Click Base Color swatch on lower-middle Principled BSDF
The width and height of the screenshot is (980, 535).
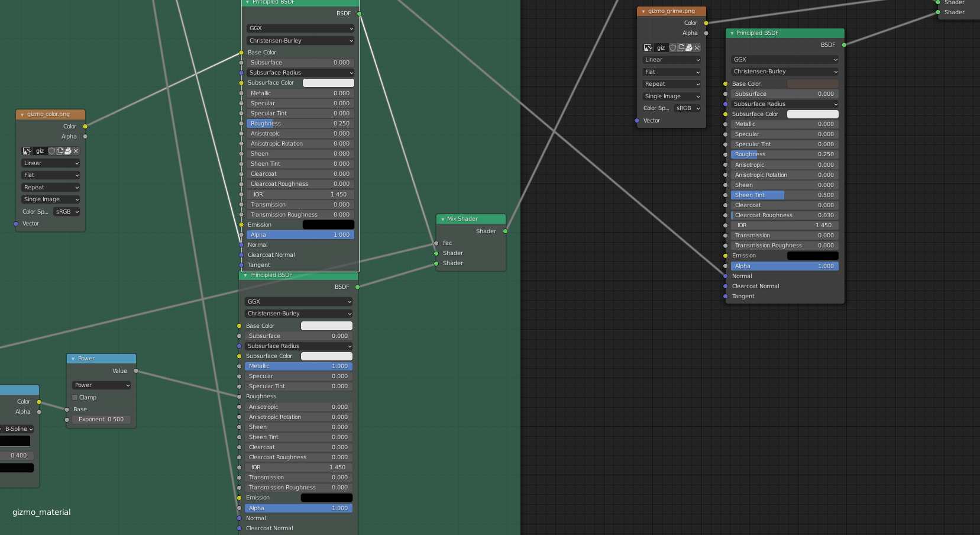click(x=326, y=326)
